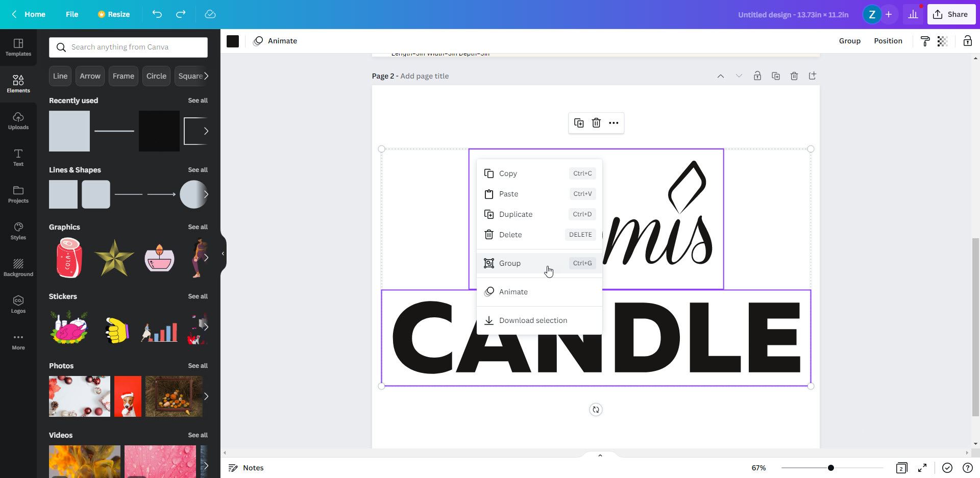The height and width of the screenshot is (478, 980).
Task: Delete Page 2 with the trash icon
Action: (794, 76)
